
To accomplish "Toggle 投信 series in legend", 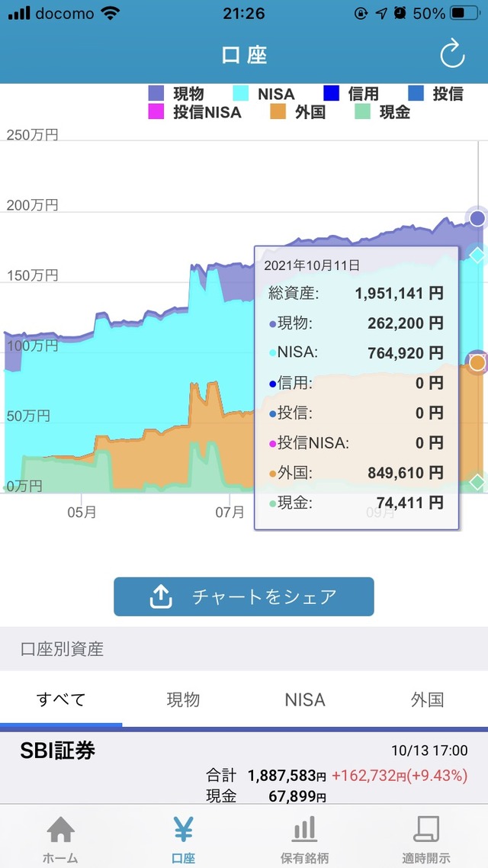I will click(x=435, y=94).
